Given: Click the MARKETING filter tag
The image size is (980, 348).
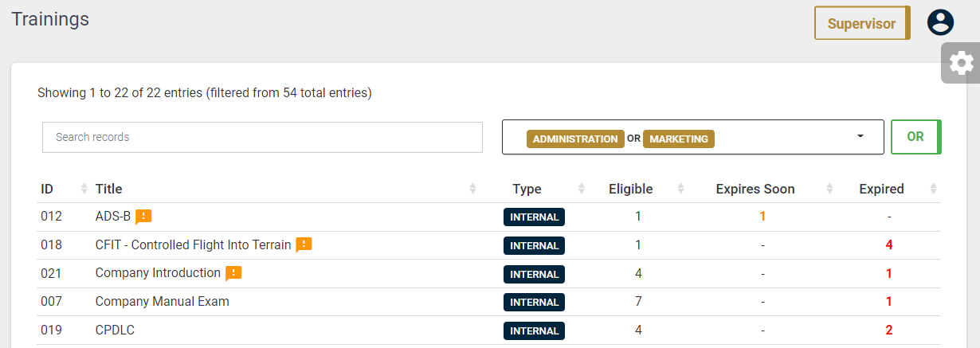Looking at the screenshot, I should (679, 139).
